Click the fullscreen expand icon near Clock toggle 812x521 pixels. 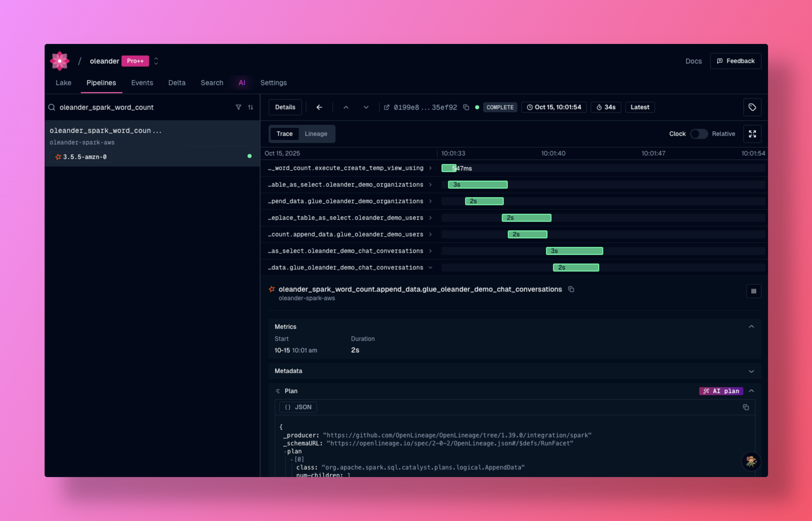[x=752, y=134]
